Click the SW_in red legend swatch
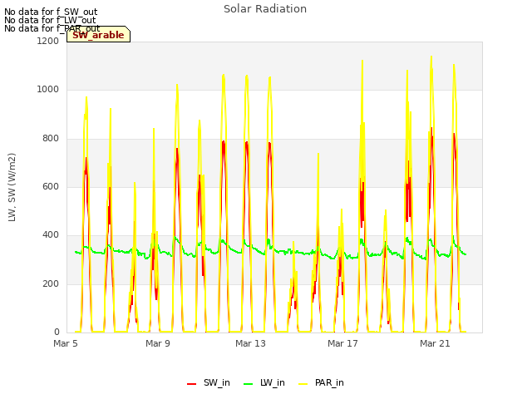532x399 pixels. (x=192, y=384)
